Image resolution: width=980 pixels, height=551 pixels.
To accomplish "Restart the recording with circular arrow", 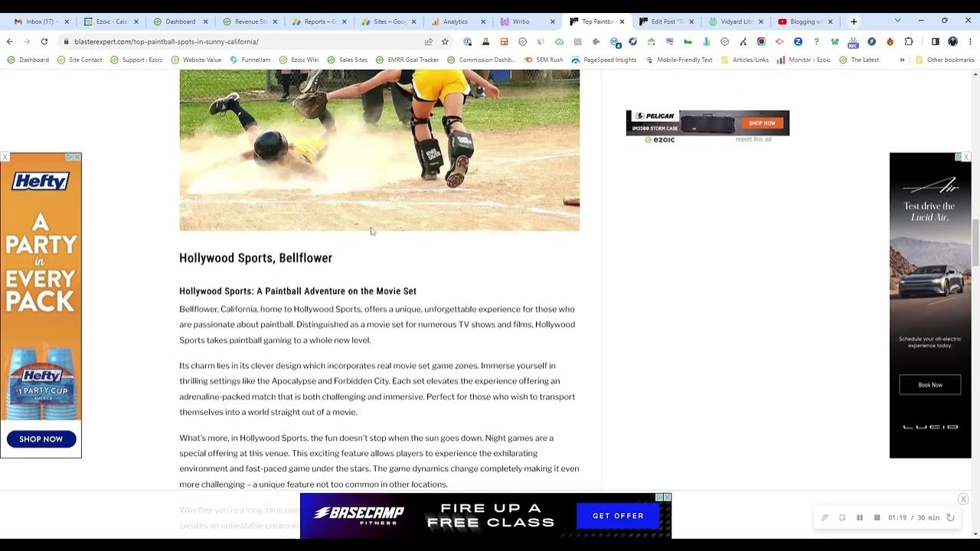I will [950, 517].
